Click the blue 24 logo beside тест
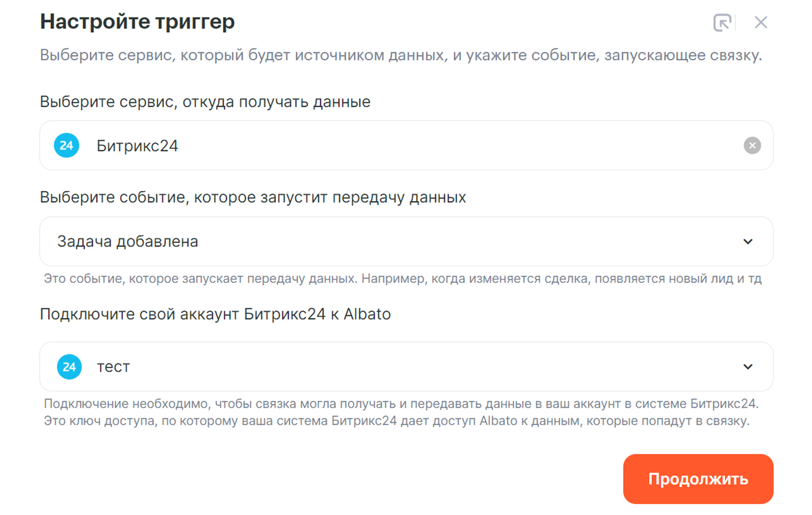Screen dimensions: 812x515 69,367
